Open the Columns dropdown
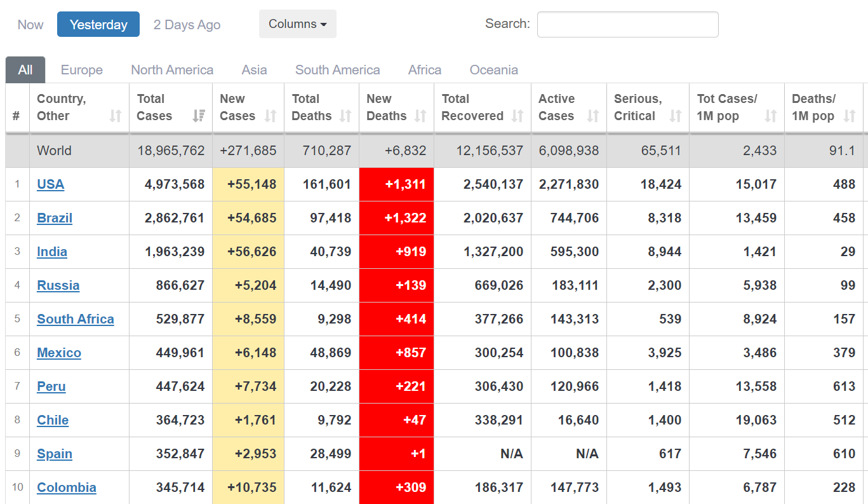Viewport: 868px width, 504px height. click(298, 24)
